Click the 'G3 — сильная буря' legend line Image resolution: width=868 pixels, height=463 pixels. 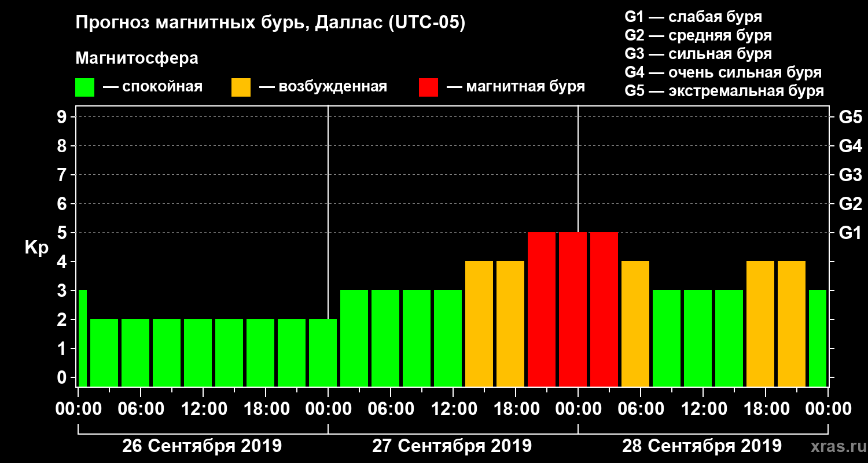(698, 54)
